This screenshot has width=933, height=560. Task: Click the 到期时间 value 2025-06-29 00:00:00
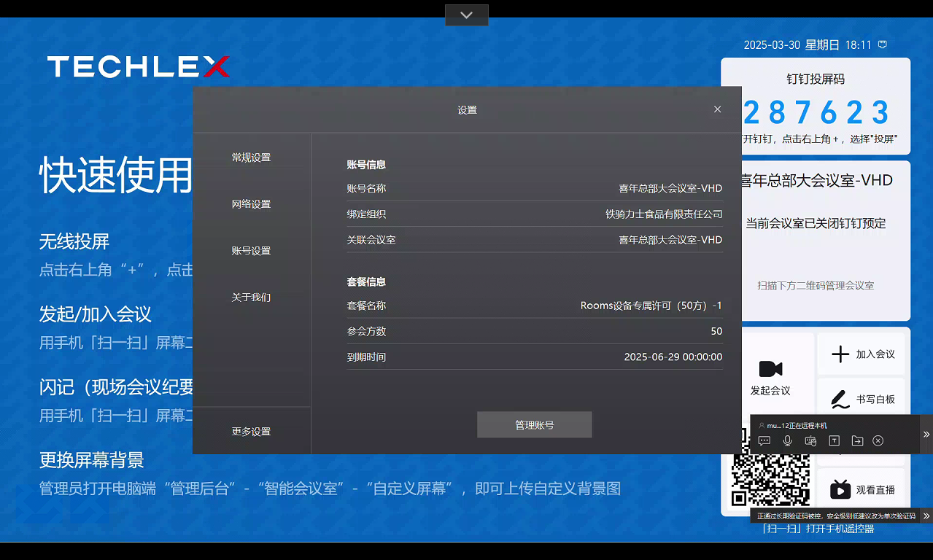673,357
